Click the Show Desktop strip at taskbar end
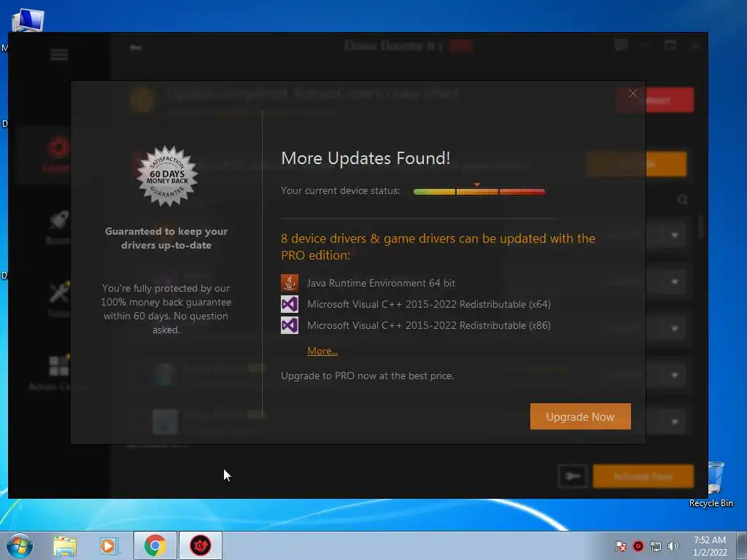Image resolution: width=747 pixels, height=560 pixels. point(742,545)
